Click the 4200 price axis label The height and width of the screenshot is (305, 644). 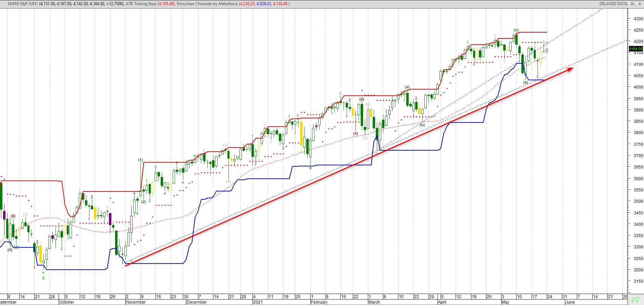point(638,42)
